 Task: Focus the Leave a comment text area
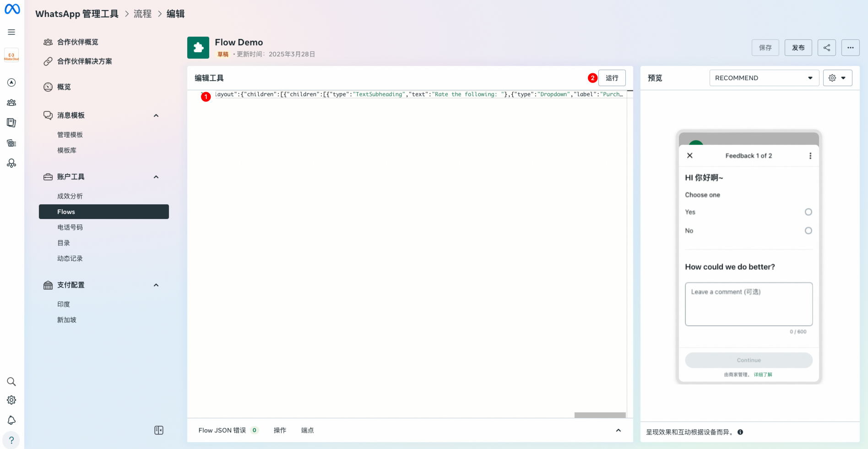[x=749, y=304]
